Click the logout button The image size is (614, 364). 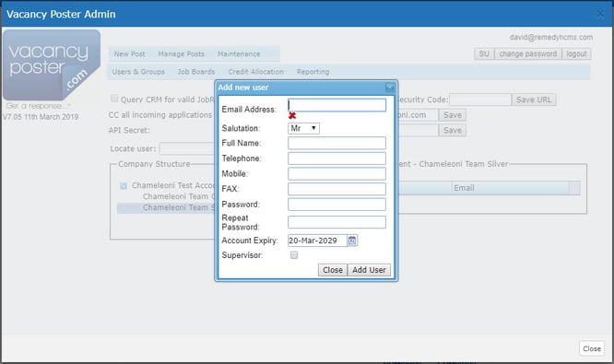tap(576, 53)
